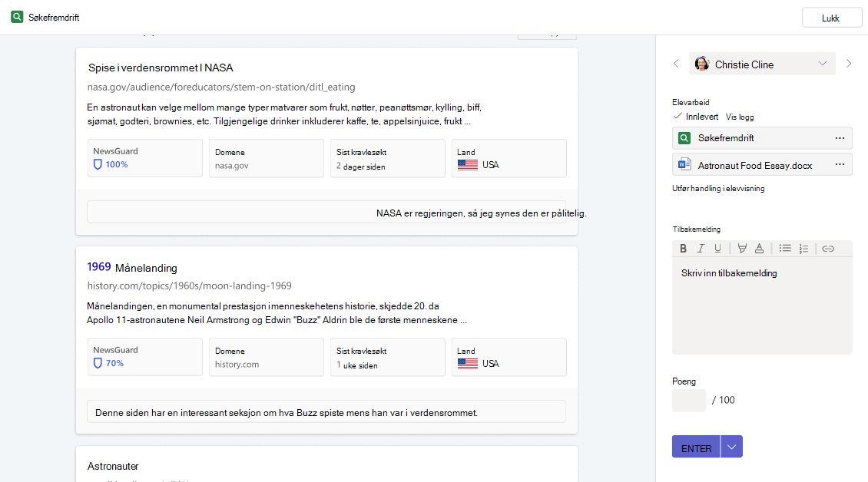The width and height of the screenshot is (868, 482).
Task: Click Christie Cline's avatar picture
Action: coord(702,64)
